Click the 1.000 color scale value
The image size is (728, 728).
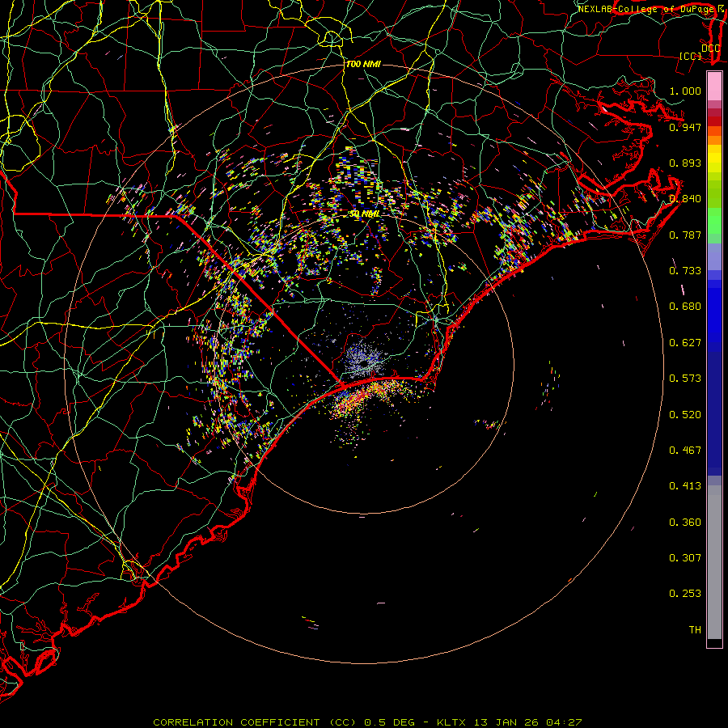click(x=685, y=91)
